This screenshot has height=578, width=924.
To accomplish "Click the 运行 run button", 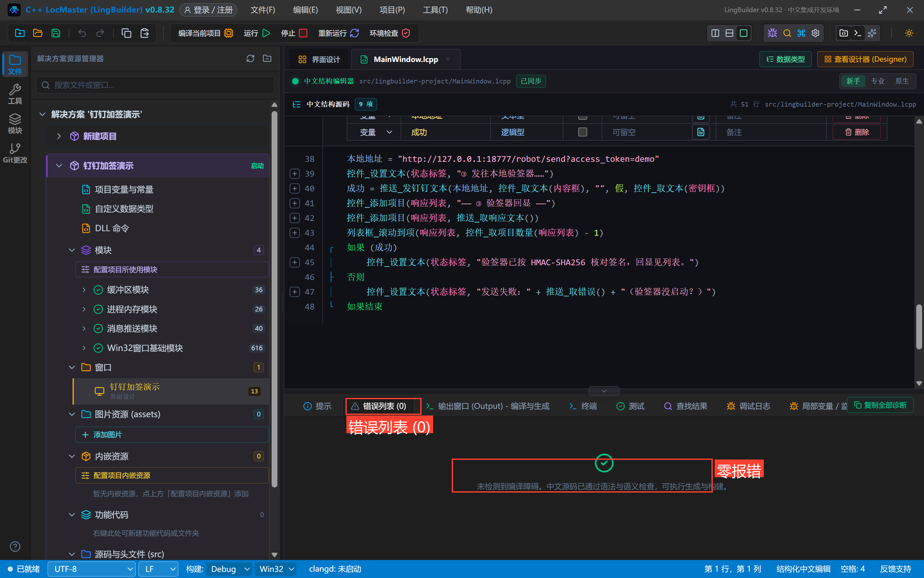I will coord(257,33).
